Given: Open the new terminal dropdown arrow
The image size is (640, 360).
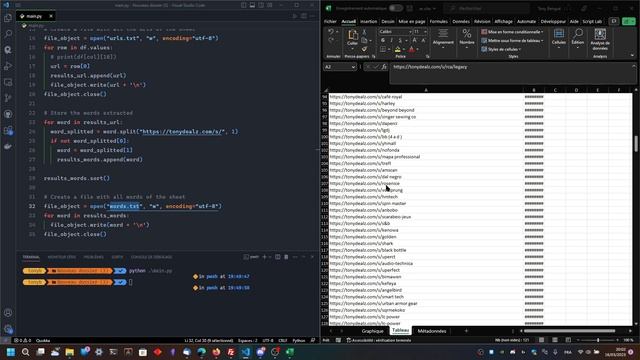Looking at the screenshot, I should tap(269, 257).
